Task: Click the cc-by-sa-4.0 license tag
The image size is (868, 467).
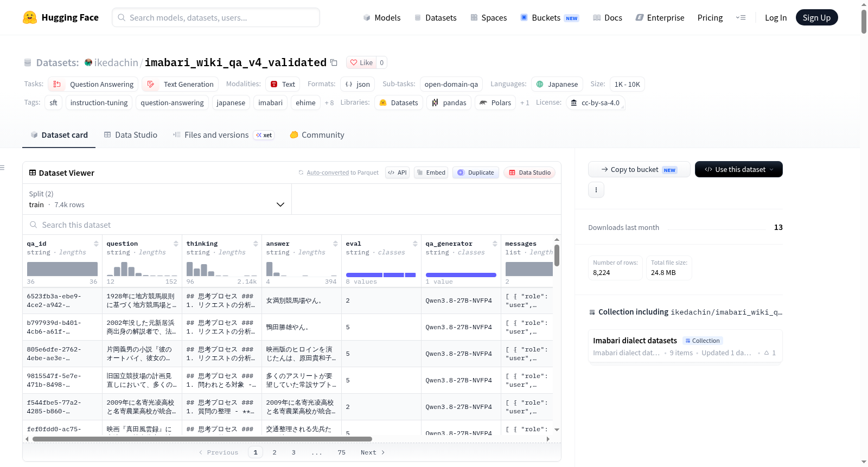Action: coord(595,103)
